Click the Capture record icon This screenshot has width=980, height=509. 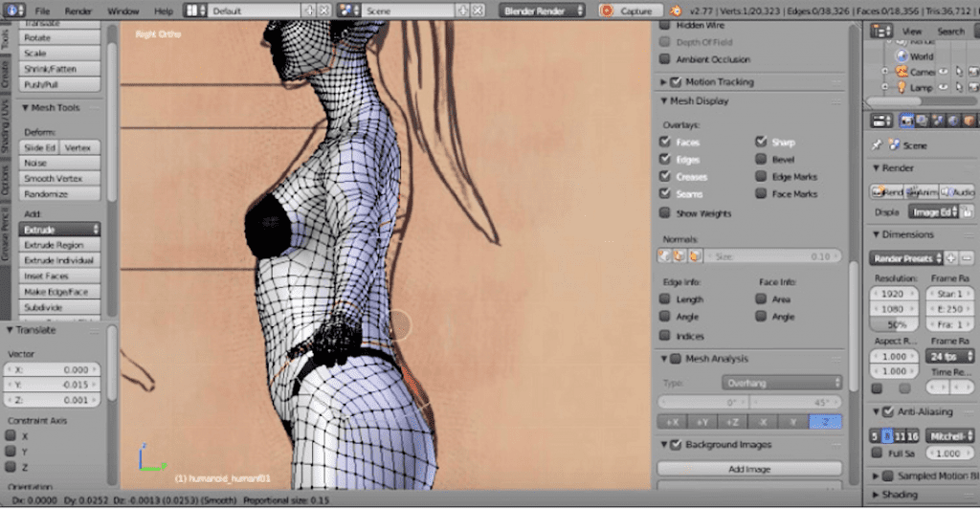(607, 11)
